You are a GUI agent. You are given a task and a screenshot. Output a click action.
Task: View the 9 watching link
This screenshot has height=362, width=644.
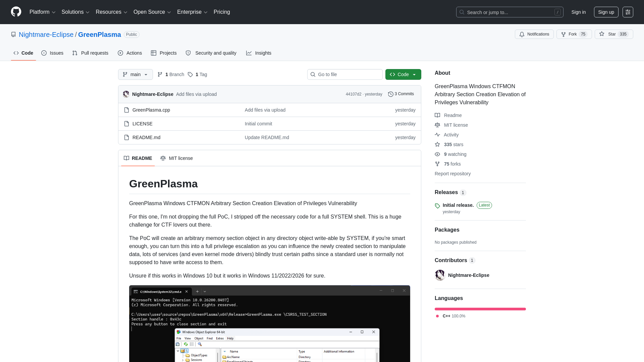pyautogui.click(x=451, y=154)
